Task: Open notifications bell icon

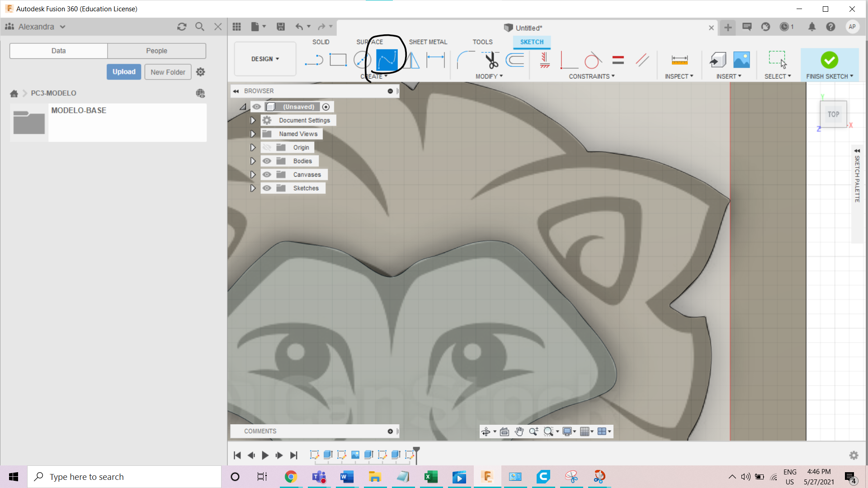Action: pos(812,27)
